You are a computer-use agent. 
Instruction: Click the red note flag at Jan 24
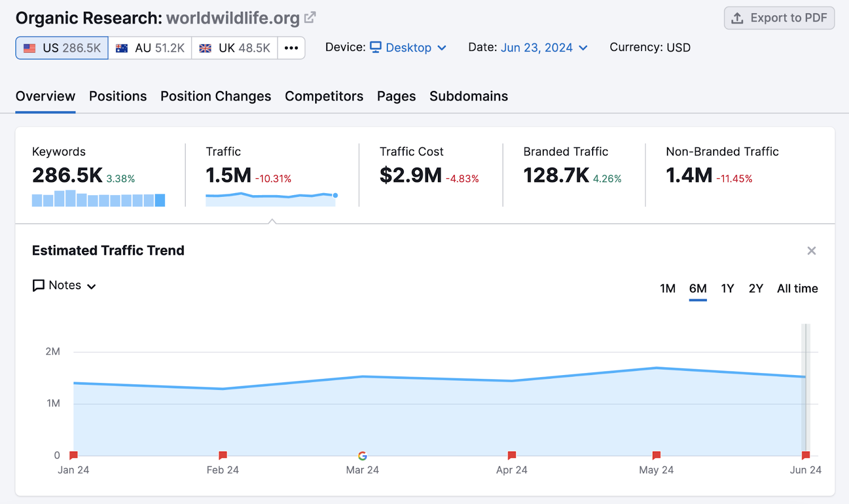74,455
